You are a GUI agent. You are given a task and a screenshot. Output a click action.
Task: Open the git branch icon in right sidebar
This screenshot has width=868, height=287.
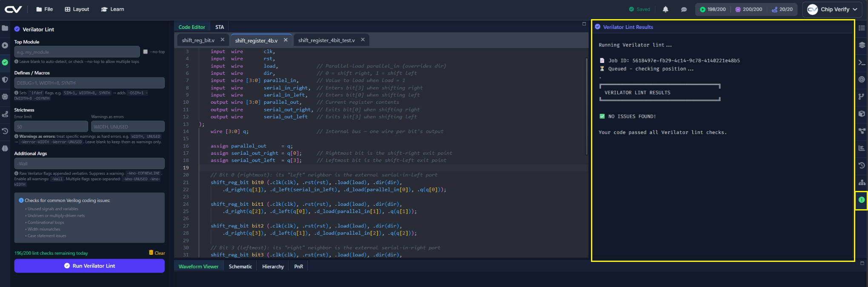click(862, 97)
